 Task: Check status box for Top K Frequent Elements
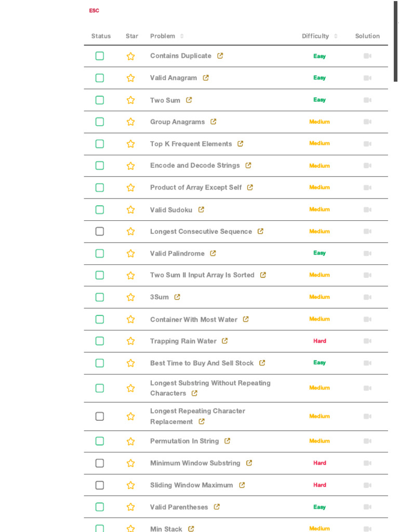[x=100, y=144]
